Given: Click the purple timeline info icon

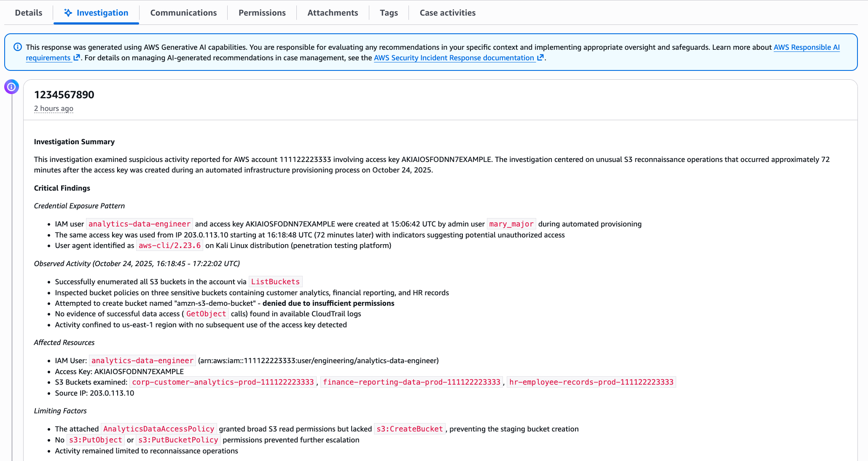Looking at the screenshot, I should point(11,87).
